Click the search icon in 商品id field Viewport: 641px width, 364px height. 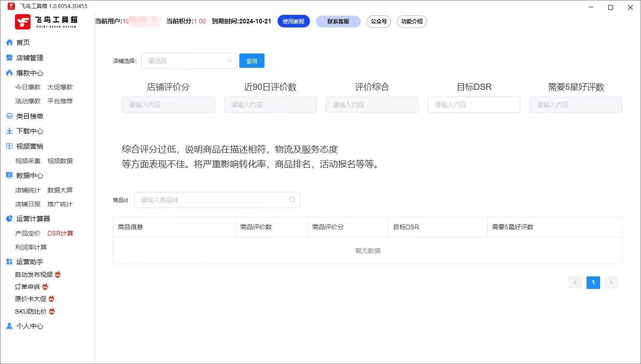(x=292, y=200)
